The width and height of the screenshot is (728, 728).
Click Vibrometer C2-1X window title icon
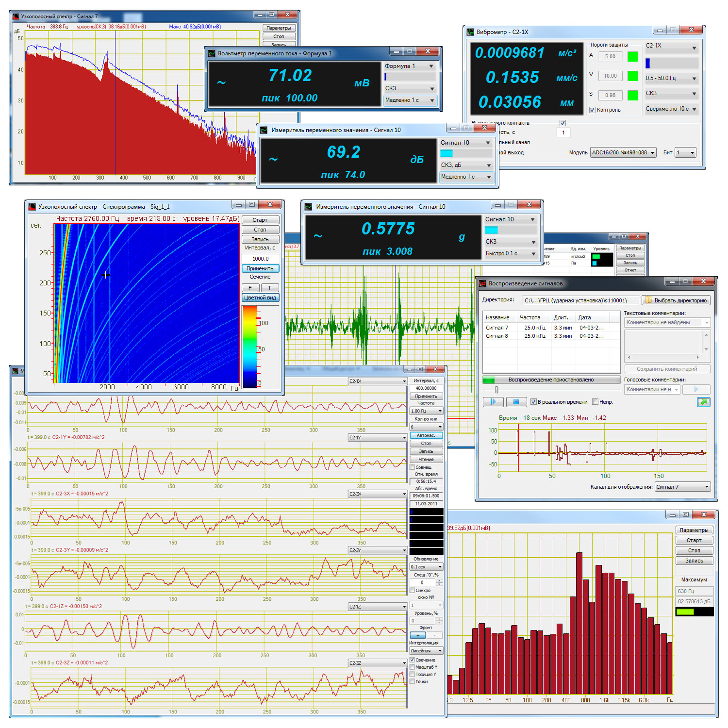tap(470, 32)
